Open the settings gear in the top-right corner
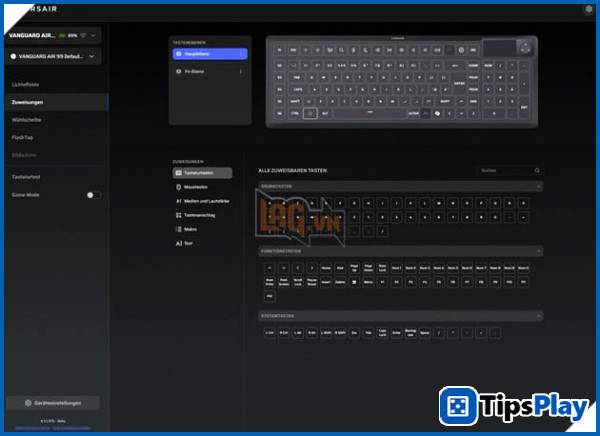600x436 pixels. coord(589,9)
